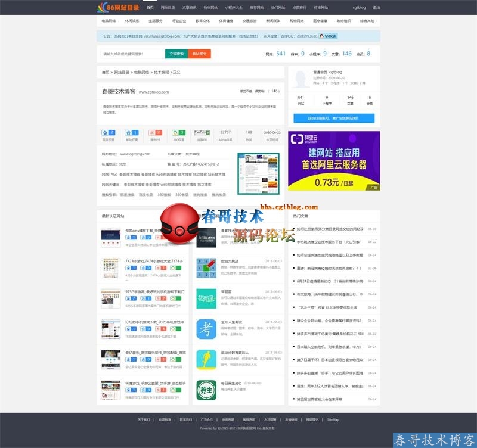Focus the domain keyword search field
Image resolution: width=477 pixels, height=448 pixels.
click(x=132, y=54)
